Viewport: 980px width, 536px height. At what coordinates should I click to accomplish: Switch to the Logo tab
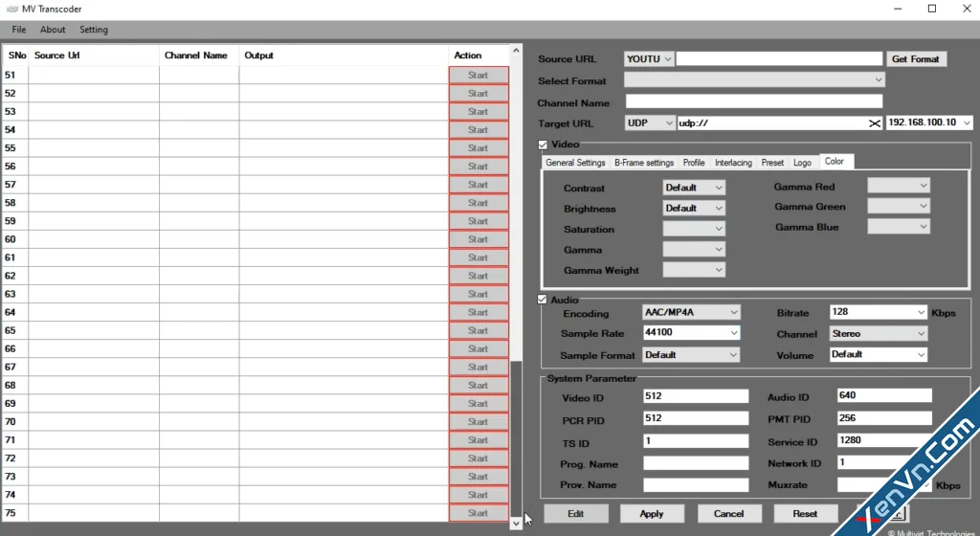[x=803, y=163]
